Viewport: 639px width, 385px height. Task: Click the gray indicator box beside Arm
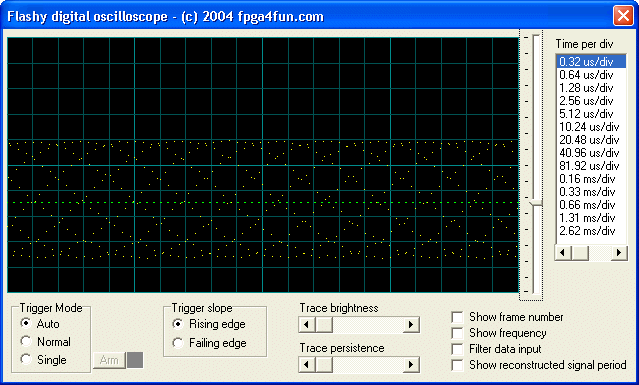(135, 360)
